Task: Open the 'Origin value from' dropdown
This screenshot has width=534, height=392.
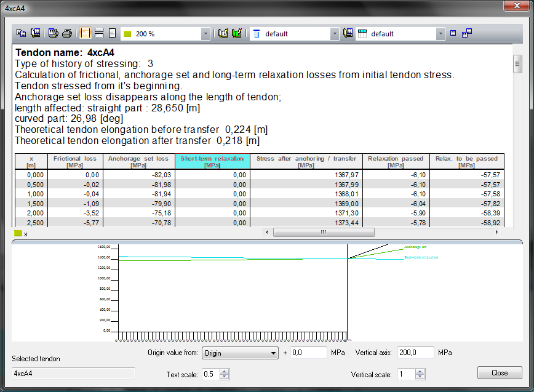Action: pyautogui.click(x=240, y=353)
